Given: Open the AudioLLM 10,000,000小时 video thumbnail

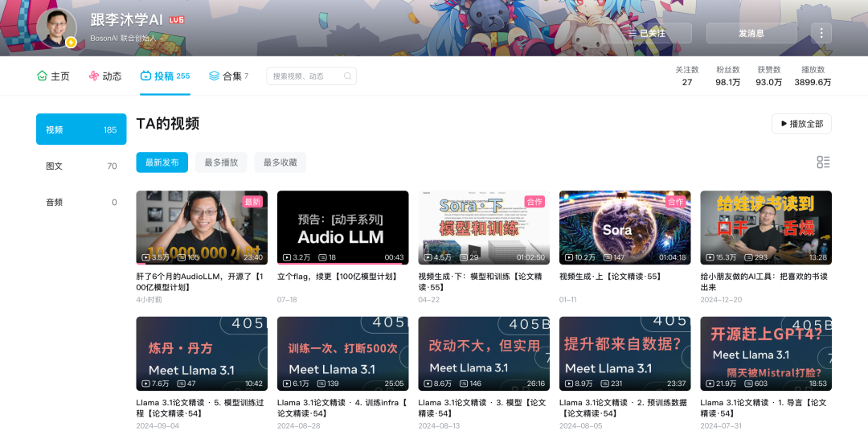Looking at the screenshot, I should [x=202, y=228].
